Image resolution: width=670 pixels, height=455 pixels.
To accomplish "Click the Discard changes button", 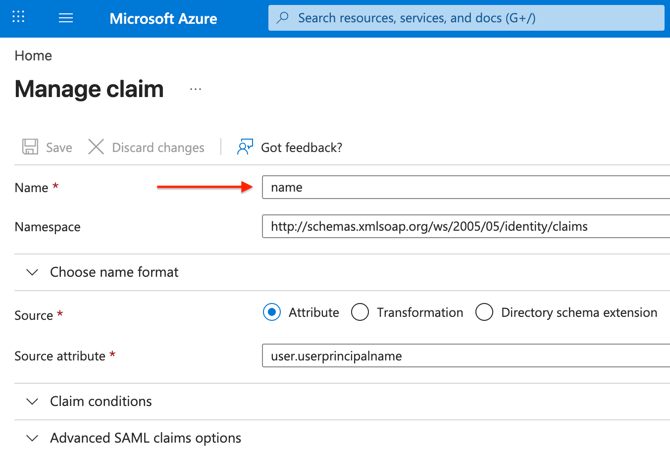I will (x=146, y=147).
